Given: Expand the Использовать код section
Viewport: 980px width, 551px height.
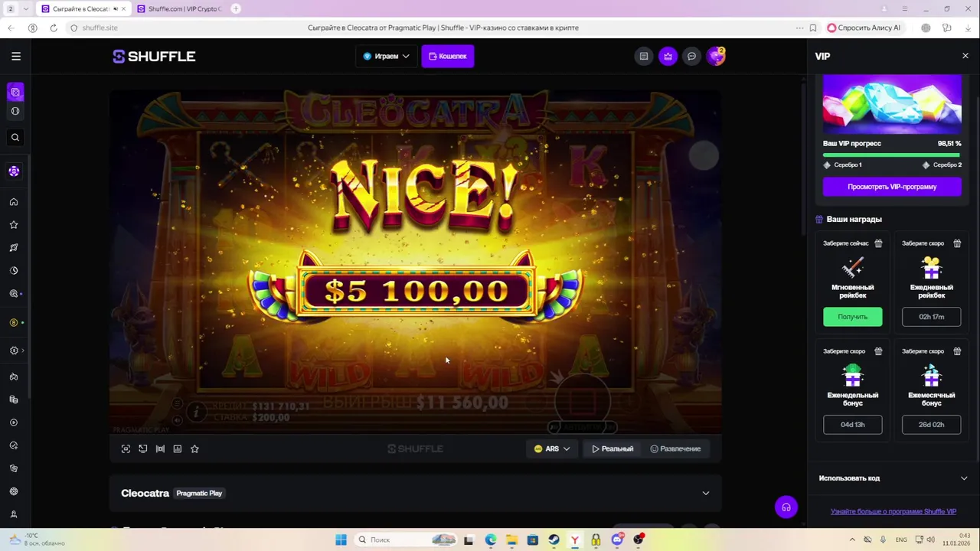Looking at the screenshot, I should [x=893, y=478].
